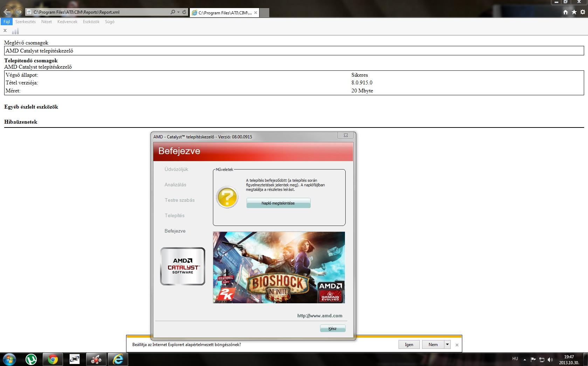
Task: Open the network tray icon
Action: pos(541,360)
